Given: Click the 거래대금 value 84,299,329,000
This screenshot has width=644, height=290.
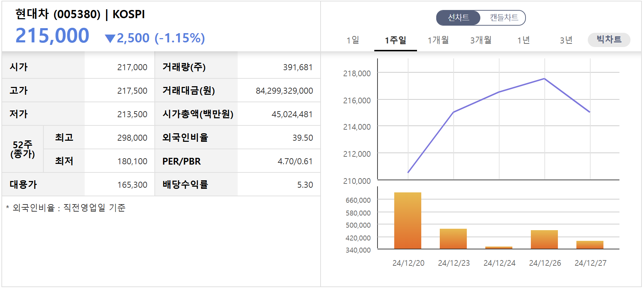Looking at the screenshot, I should [x=284, y=91].
